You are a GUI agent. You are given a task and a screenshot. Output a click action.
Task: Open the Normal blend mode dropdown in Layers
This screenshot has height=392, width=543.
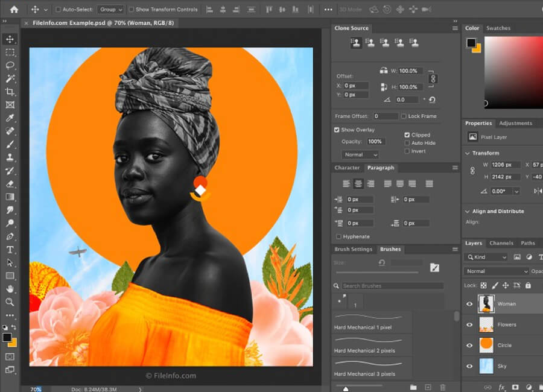point(496,271)
